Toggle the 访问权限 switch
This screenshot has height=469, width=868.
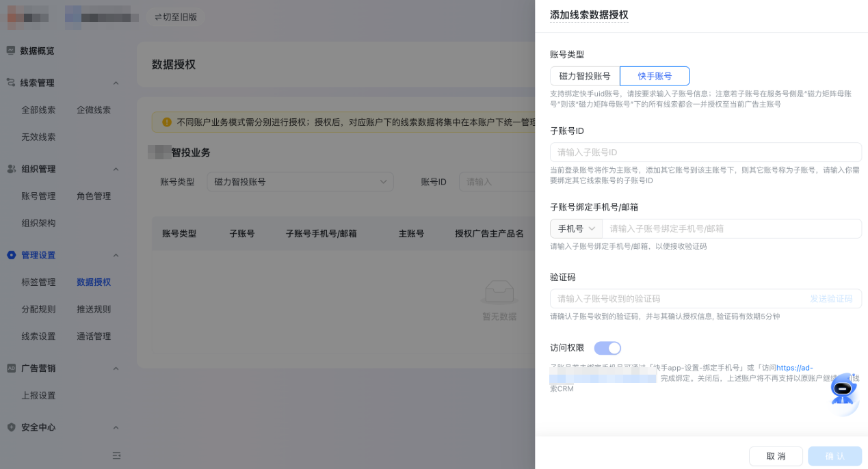point(607,348)
